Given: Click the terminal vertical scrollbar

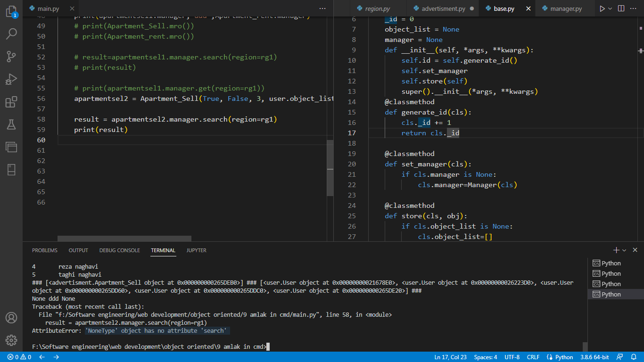Looking at the screenshot, I should [585, 346].
